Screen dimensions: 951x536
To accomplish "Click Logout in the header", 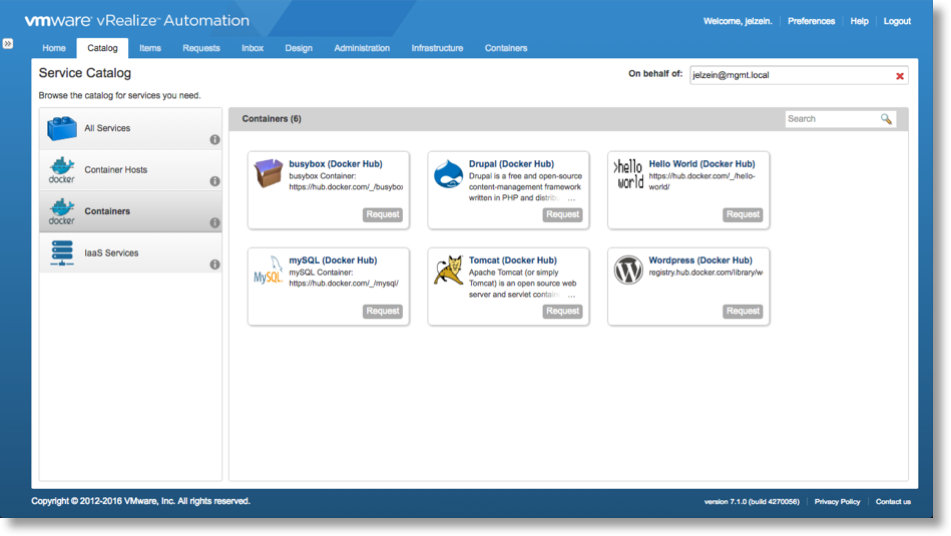I will [897, 21].
